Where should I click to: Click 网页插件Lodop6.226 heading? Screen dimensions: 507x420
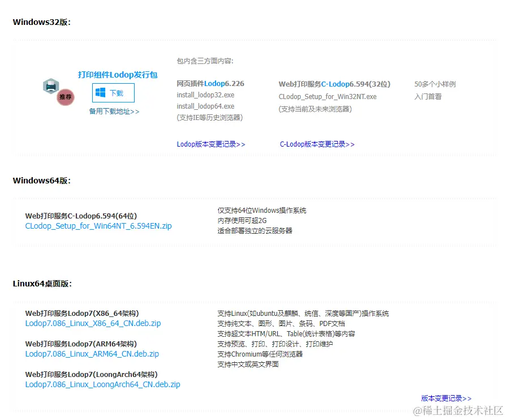210,83
